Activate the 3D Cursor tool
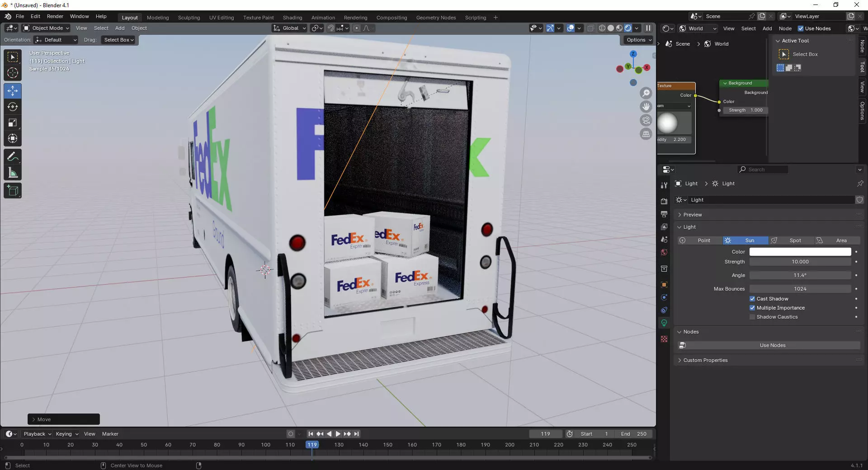The height and width of the screenshot is (470, 868). (x=13, y=73)
